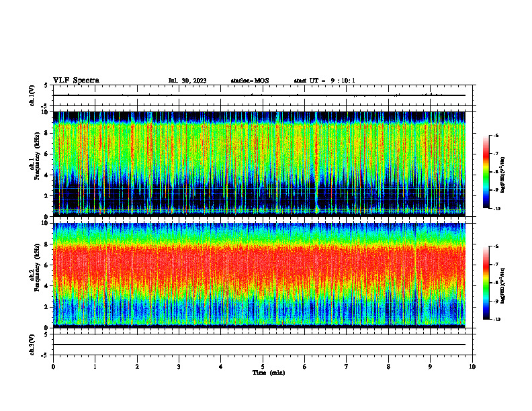Click the time axis tick label "8"
The image size is (532, 411).
[x=388, y=367]
